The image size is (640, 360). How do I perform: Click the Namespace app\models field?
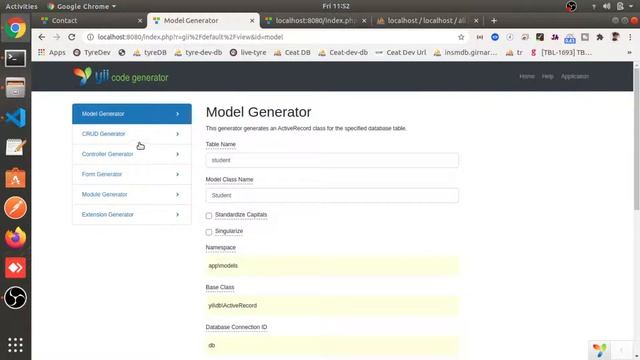[x=332, y=266]
